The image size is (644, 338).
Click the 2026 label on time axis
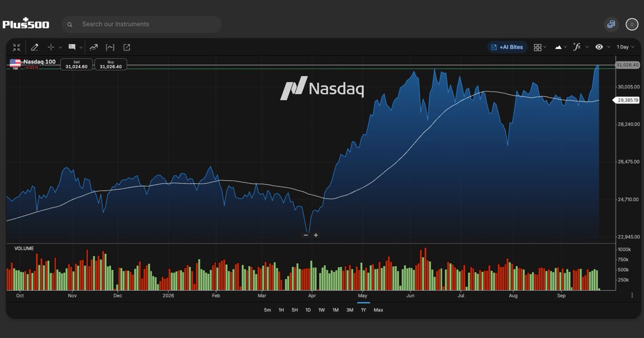(169, 296)
